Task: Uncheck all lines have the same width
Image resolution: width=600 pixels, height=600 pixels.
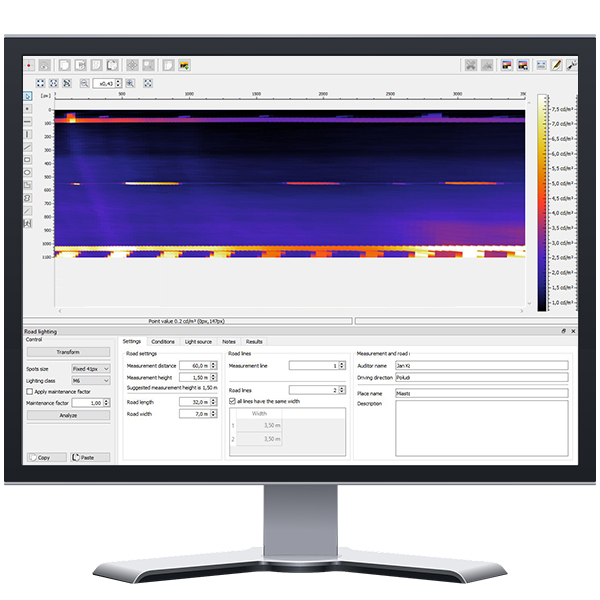Action: pos(233,401)
